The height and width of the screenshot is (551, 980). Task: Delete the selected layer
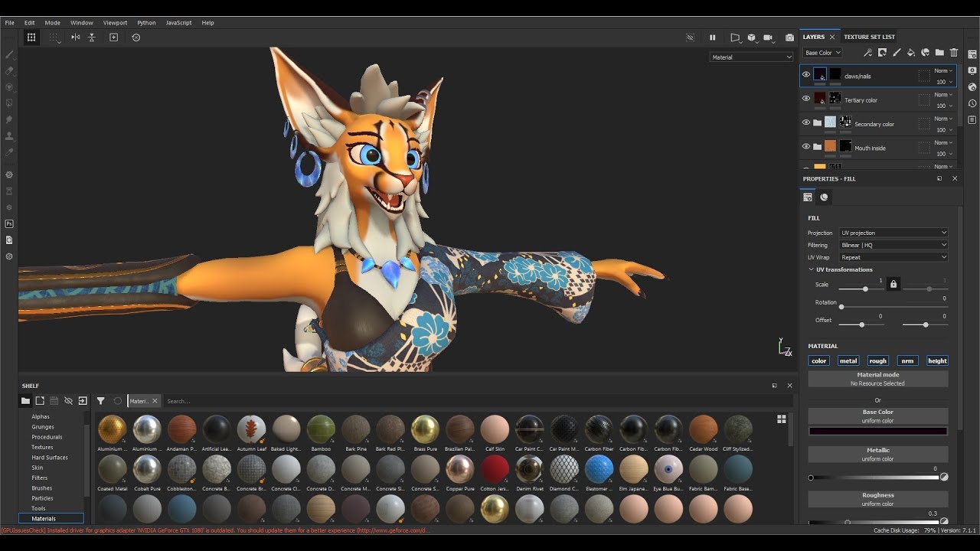click(954, 53)
